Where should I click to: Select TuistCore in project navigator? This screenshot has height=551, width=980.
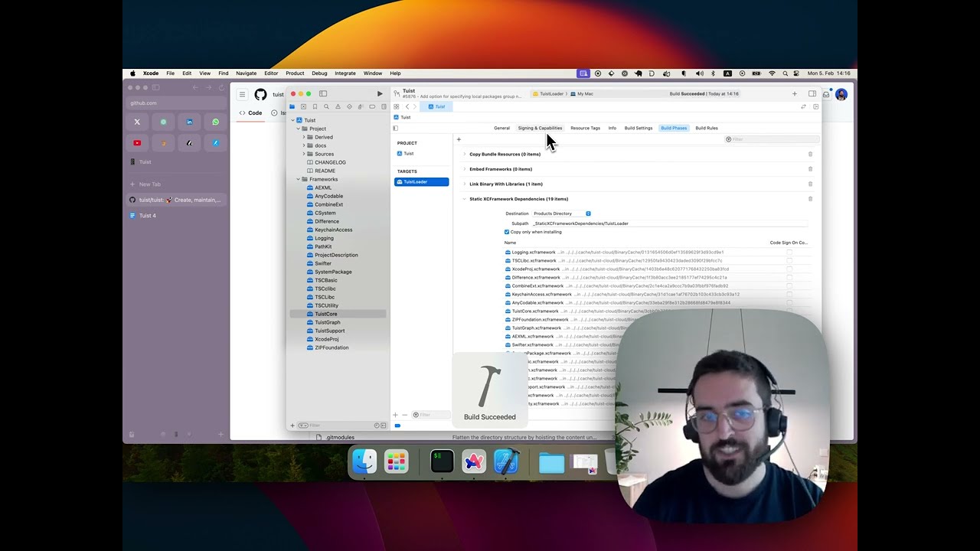338,314
